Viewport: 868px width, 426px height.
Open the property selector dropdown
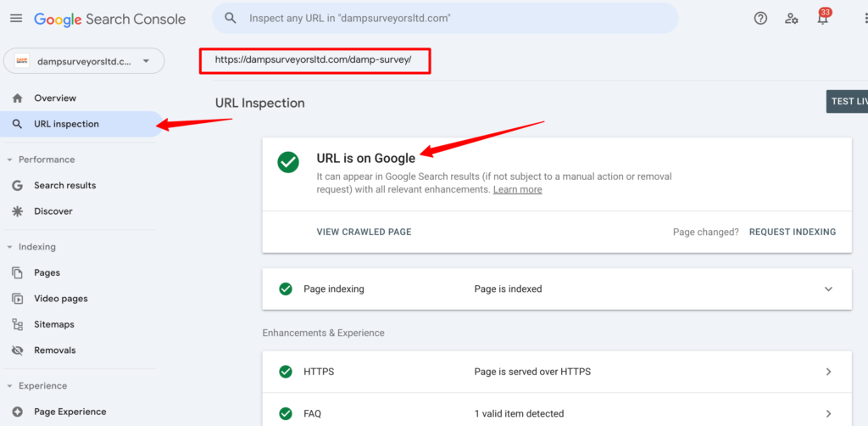click(x=84, y=61)
